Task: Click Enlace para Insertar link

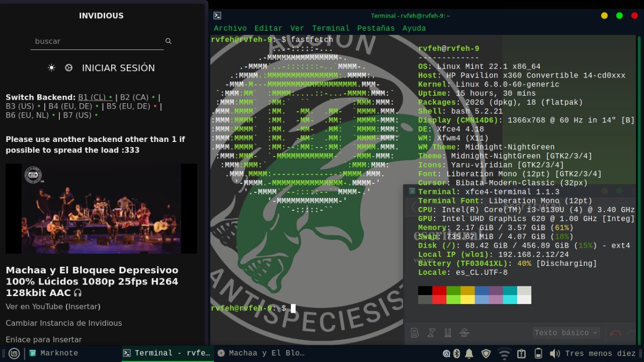Action: click(44, 340)
